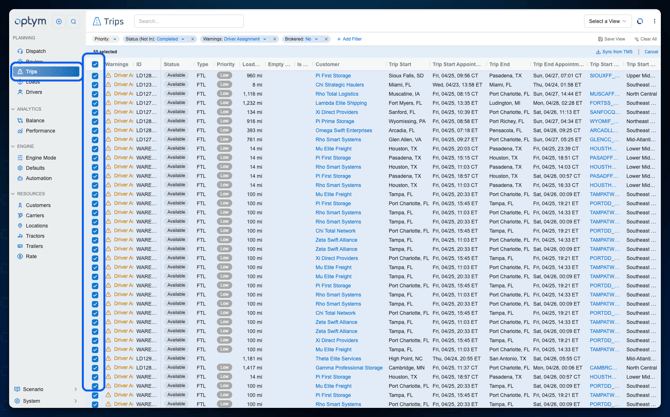Collapse the RESOURCES sidebar section
670x417 pixels.
coord(13,194)
